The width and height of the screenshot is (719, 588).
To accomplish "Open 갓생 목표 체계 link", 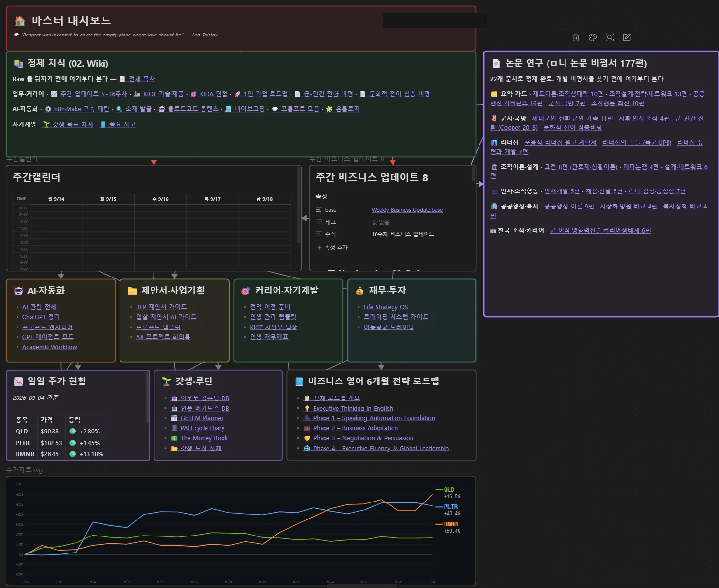I will coord(73,124).
